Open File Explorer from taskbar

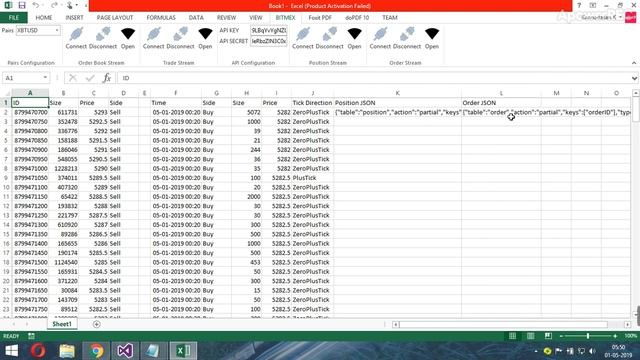coord(67,351)
